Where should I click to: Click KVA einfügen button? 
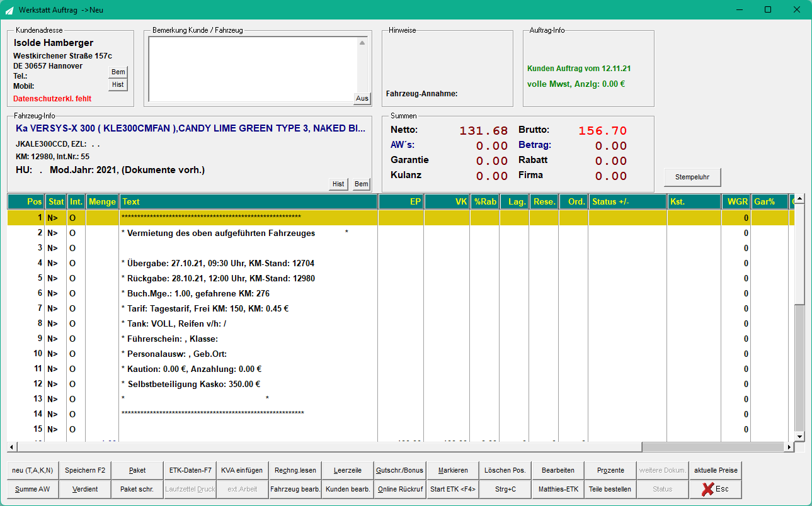pyautogui.click(x=242, y=470)
